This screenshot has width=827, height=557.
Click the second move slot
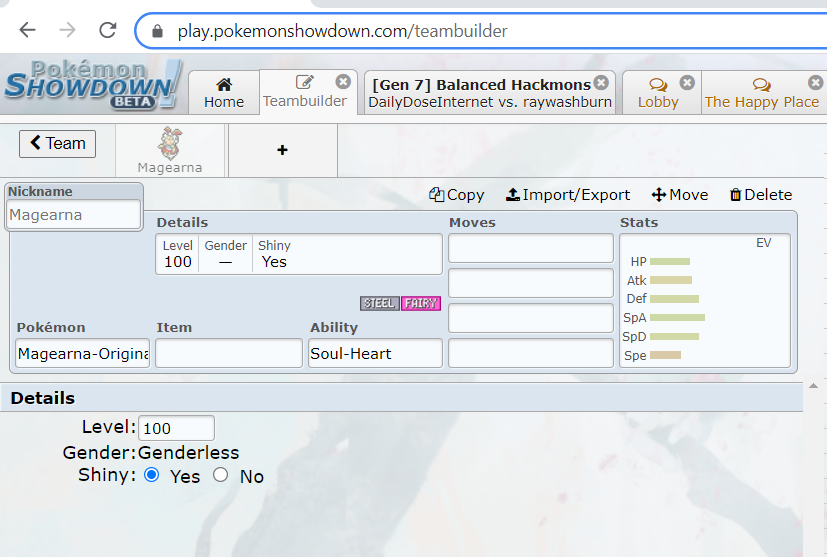[x=531, y=283]
